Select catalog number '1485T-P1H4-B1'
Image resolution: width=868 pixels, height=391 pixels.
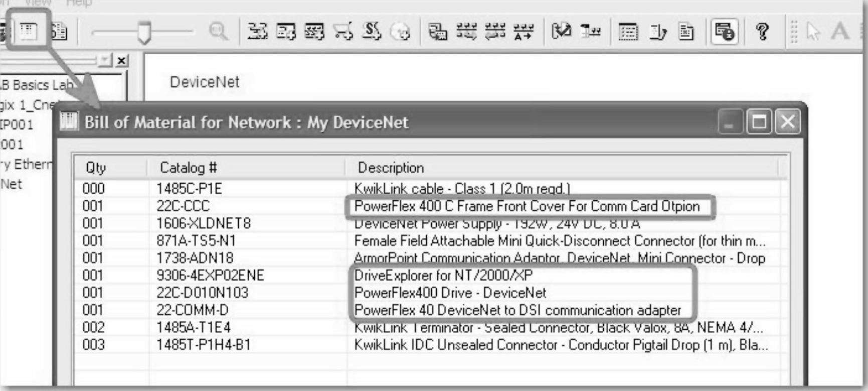coord(203,345)
